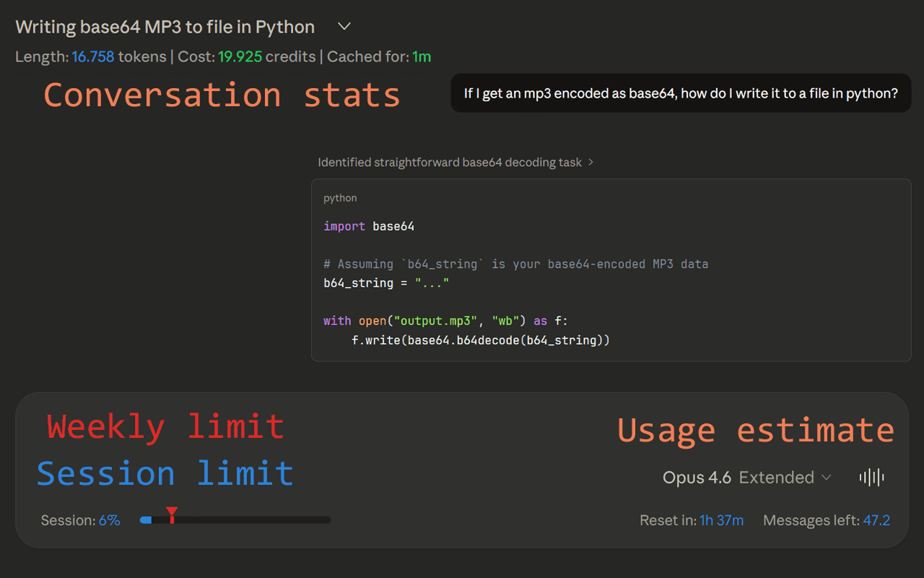This screenshot has width=924, height=578.
Task: Click the 'Reset in: 1h 37m' timer
Action: pyautogui.click(x=692, y=520)
